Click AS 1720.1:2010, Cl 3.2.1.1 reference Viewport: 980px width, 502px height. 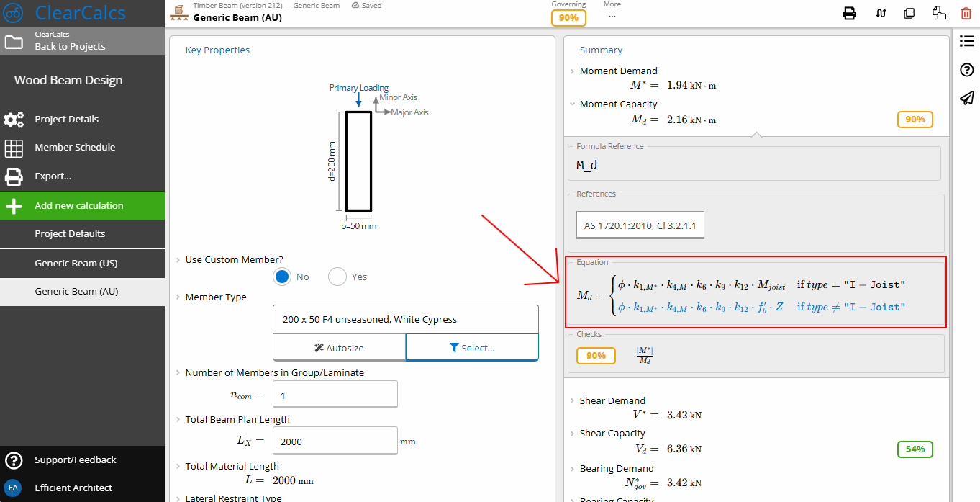point(640,225)
